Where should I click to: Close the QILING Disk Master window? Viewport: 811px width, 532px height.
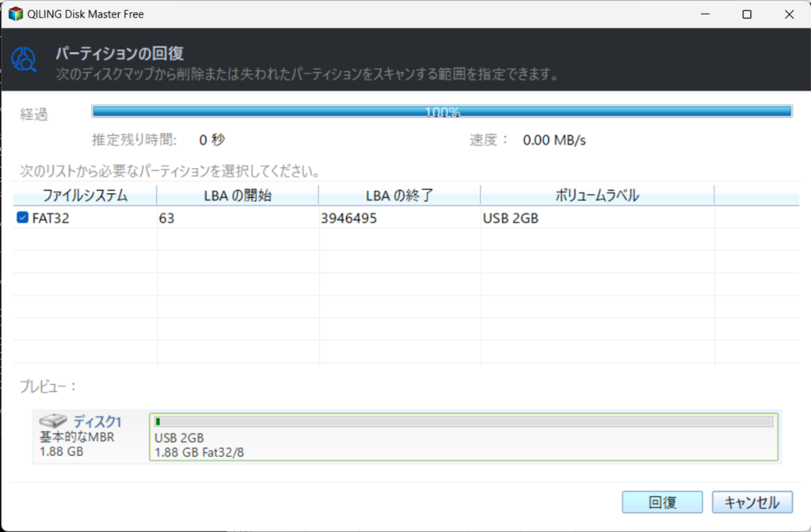tap(790, 14)
